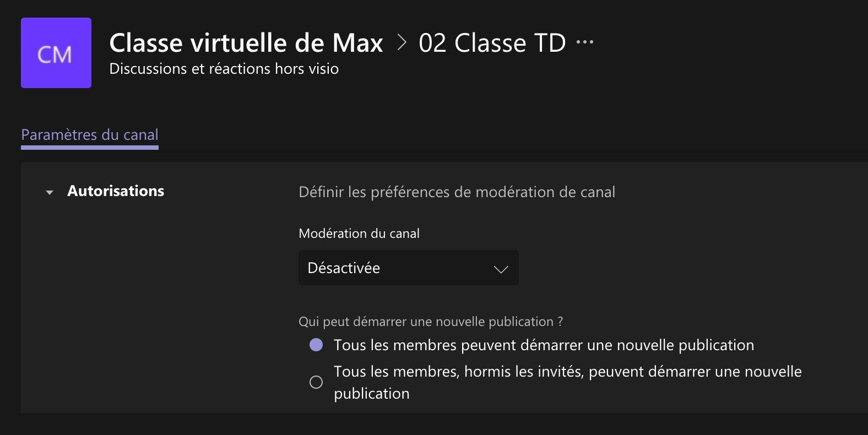Switch to the Paramètres du canal tab
Image resolution: width=868 pixels, height=435 pixels.
[90, 135]
